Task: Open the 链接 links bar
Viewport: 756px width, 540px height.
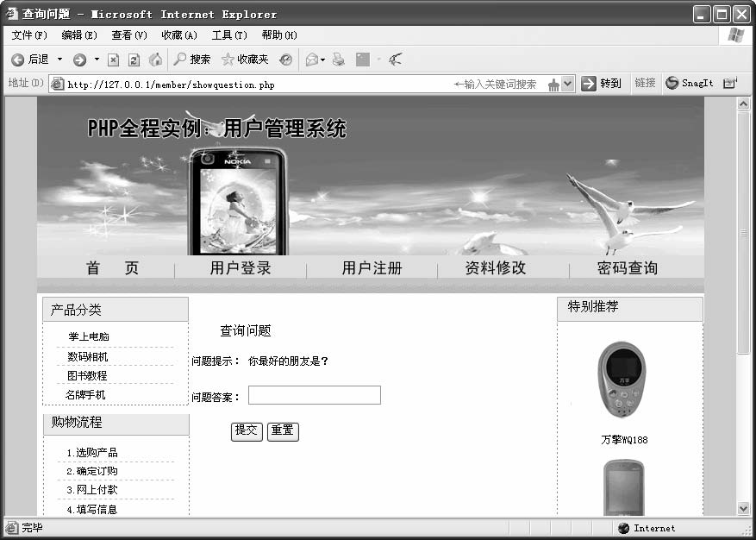Action: 645,83
